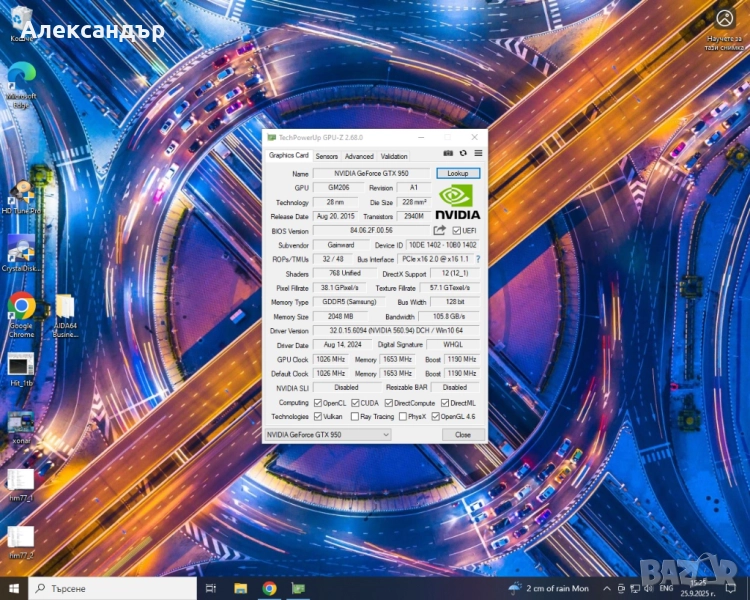The height and width of the screenshot is (600, 750).
Task: Click the Lookup button
Action: (458, 173)
